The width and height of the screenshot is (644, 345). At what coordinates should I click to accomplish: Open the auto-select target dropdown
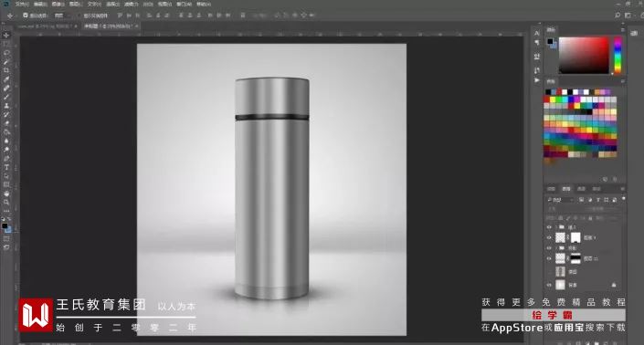coord(63,16)
